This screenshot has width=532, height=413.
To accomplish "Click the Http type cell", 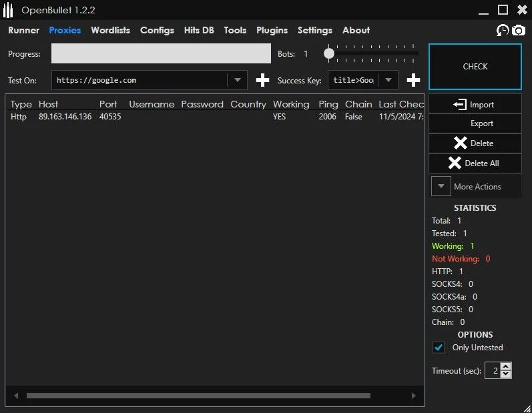I will [18, 117].
